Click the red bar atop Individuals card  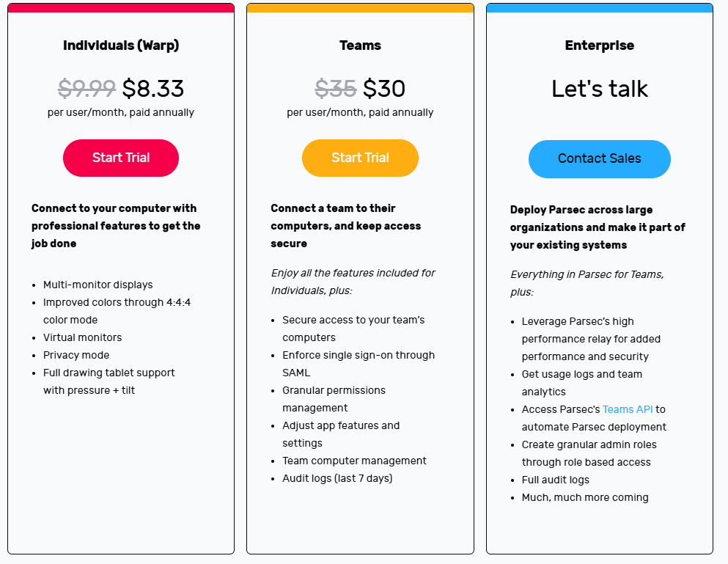click(121, 8)
